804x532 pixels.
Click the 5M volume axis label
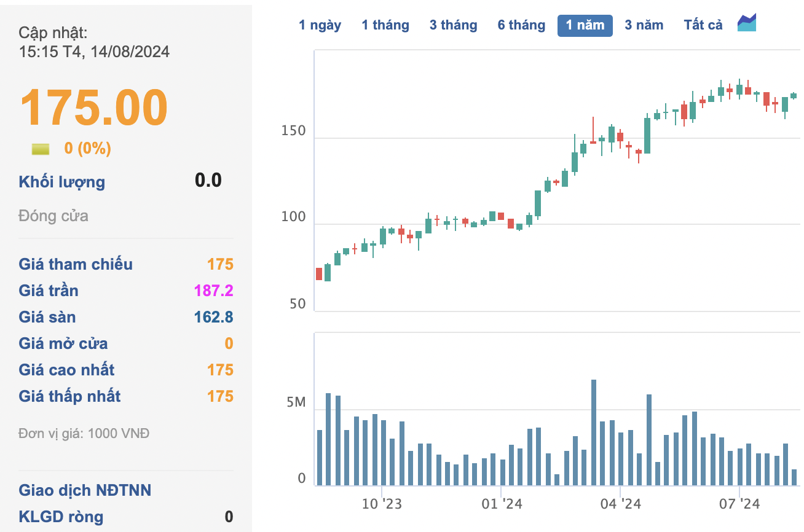pyautogui.click(x=296, y=402)
